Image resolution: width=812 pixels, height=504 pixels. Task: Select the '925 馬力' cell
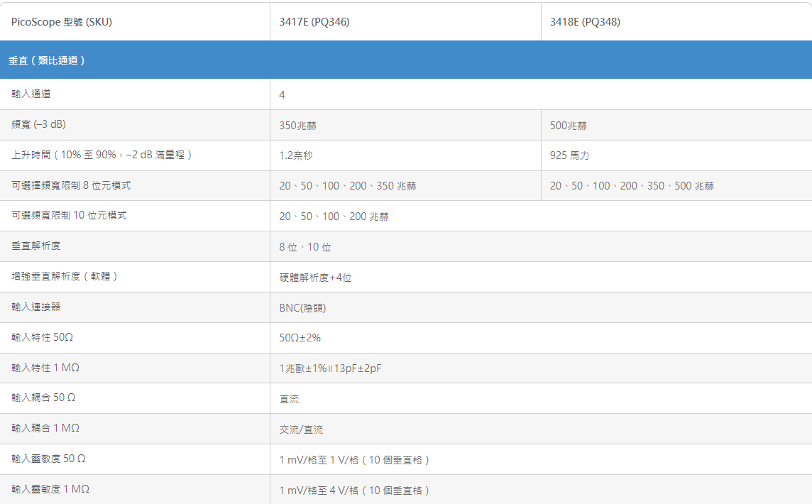pyautogui.click(x=570, y=155)
